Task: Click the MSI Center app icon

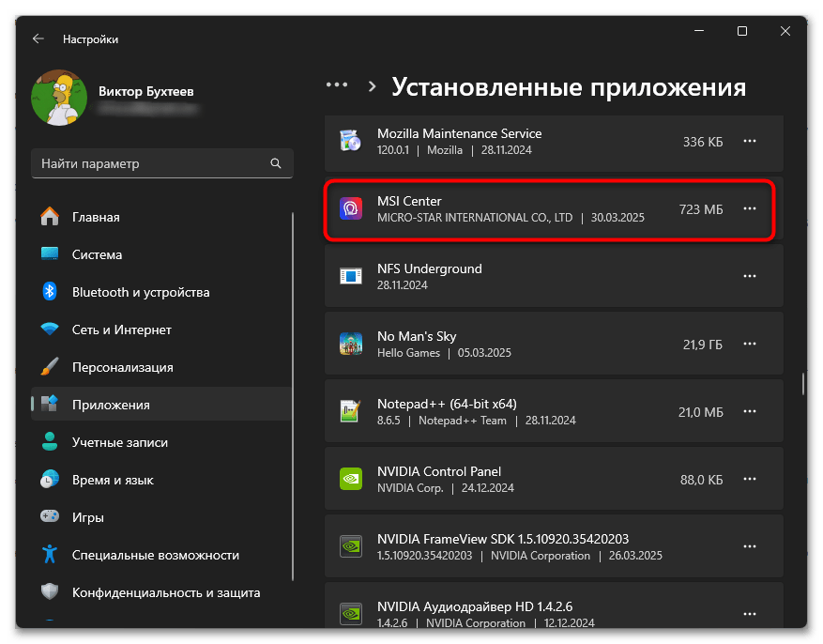Action: (x=351, y=209)
